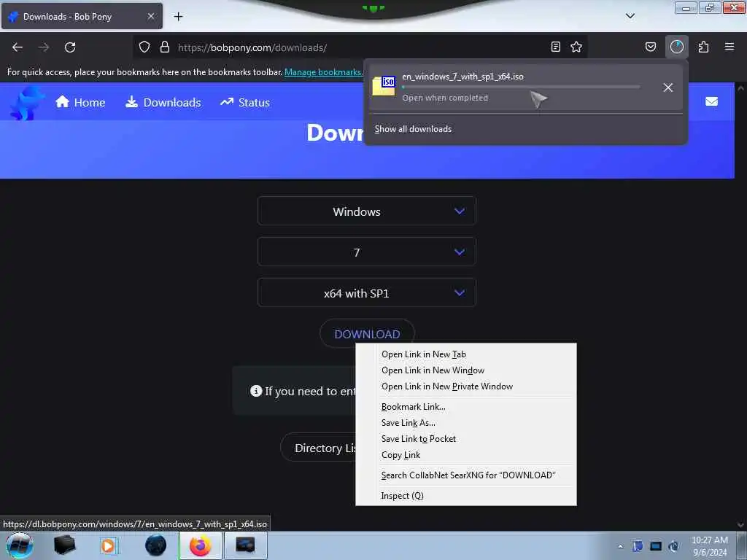Expand the version 7 dropdown
747x560 pixels.
[367, 252]
